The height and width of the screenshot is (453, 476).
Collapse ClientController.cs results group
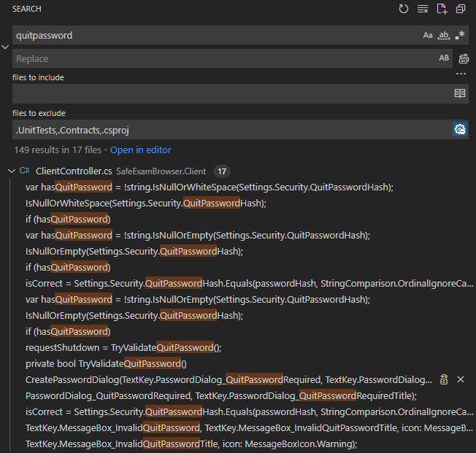point(12,171)
